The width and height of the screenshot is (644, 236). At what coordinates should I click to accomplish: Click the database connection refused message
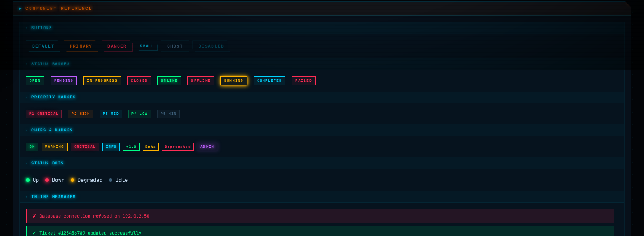[x=321, y=216]
